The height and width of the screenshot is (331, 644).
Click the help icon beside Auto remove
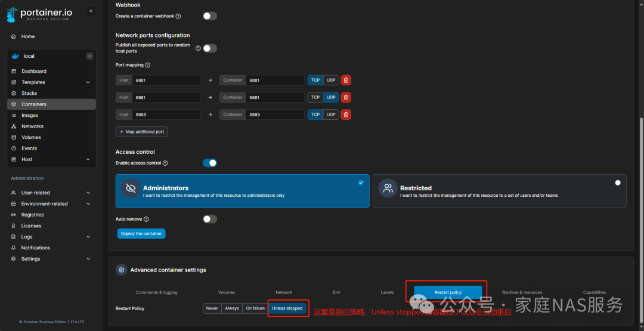pyautogui.click(x=146, y=219)
